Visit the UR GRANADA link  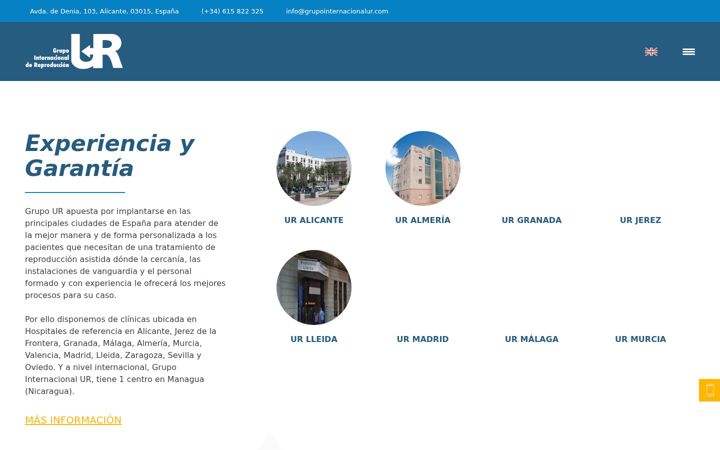[532, 220]
